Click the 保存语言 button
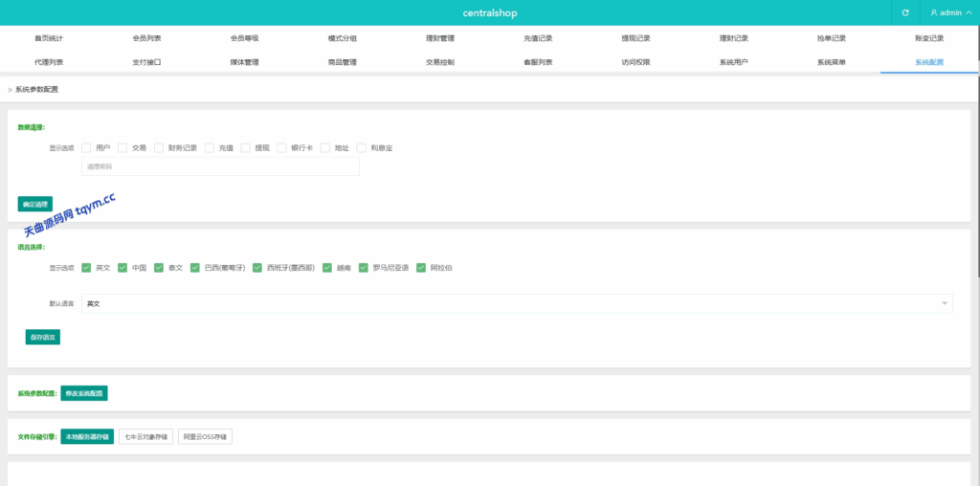Viewport: 980px width, 486px height. [43, 337]
